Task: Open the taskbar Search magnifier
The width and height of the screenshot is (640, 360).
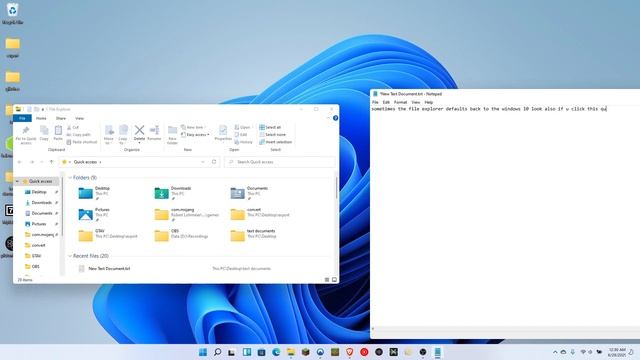Action: 218,352
